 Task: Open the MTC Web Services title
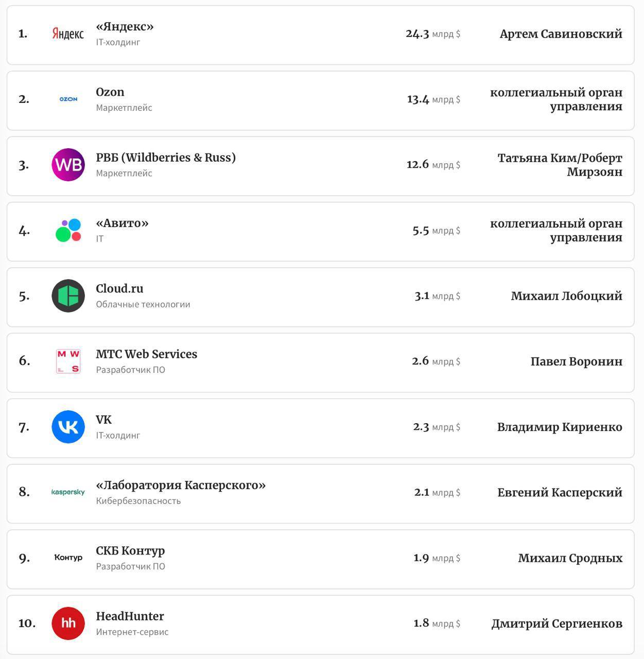click(146, 354)
